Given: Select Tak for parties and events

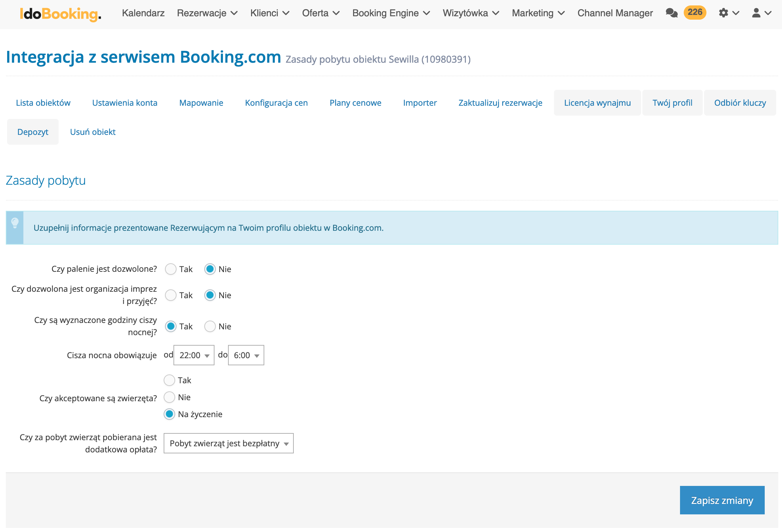Looking at the screenshot, I should (x=170, y=295).
